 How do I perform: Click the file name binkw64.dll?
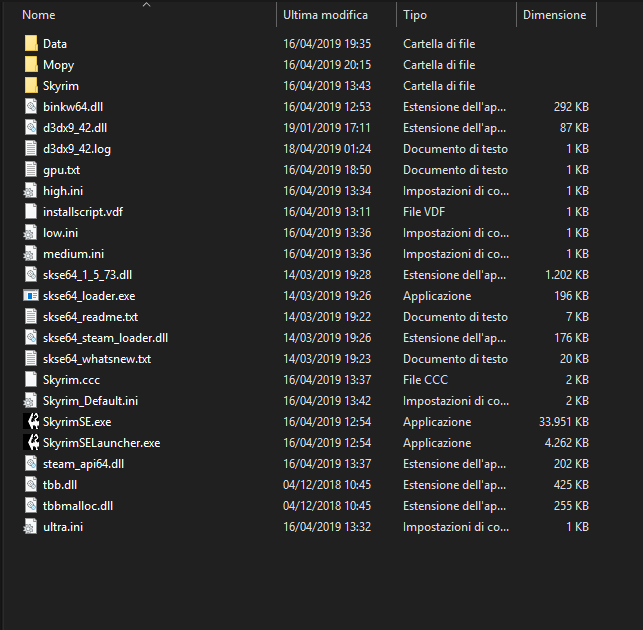(73, 107)
